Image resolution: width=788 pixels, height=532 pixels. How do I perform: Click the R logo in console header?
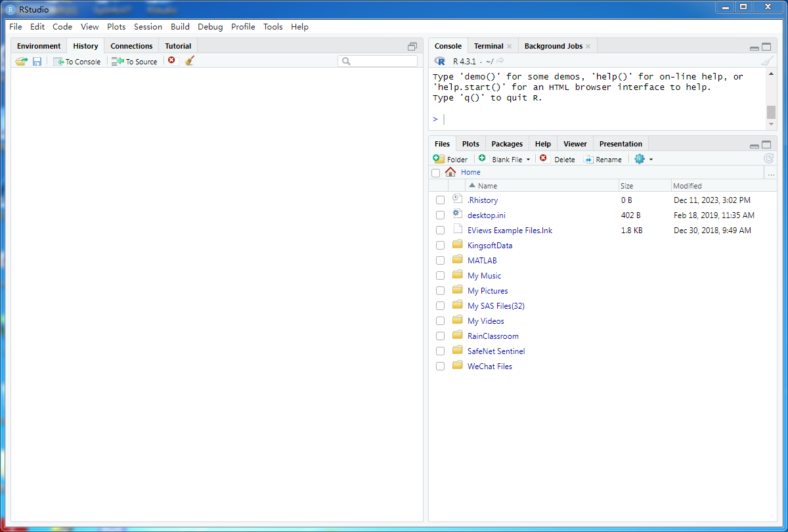[440, 61]
